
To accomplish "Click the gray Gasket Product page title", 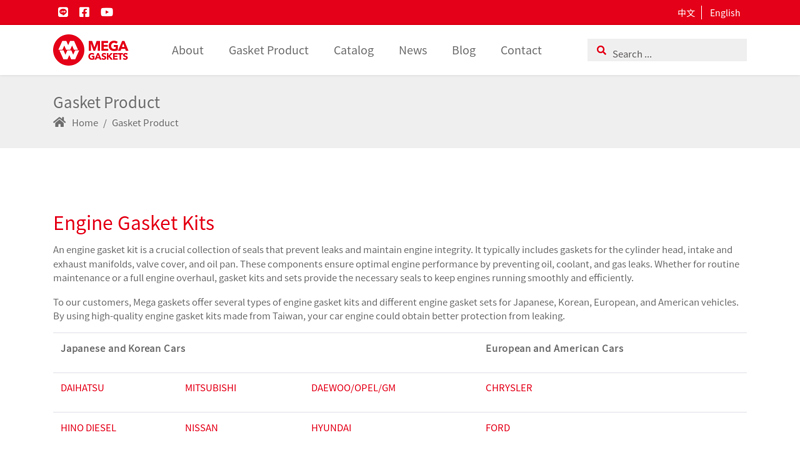I will pos(107,103).
